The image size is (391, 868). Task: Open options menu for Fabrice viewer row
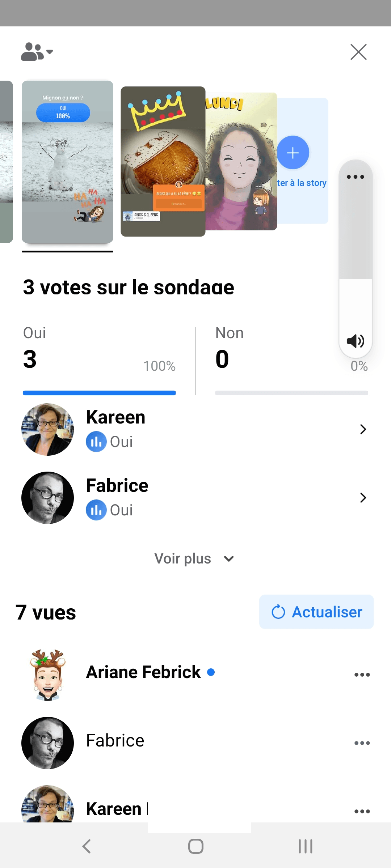click(x=362, y=743)
